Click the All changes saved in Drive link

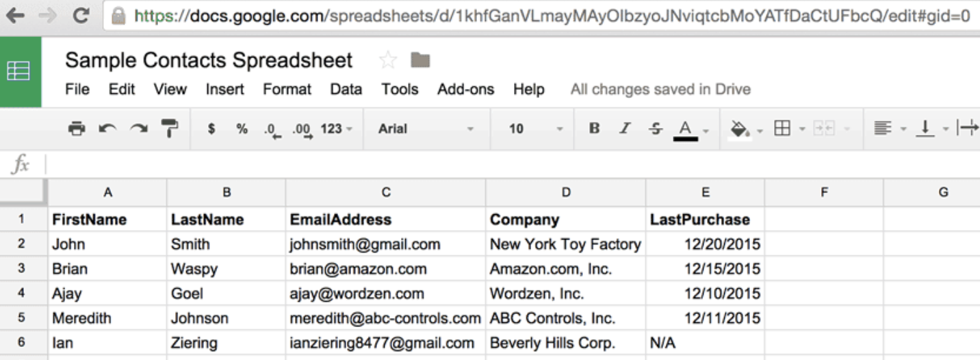[x=660, y=90]
